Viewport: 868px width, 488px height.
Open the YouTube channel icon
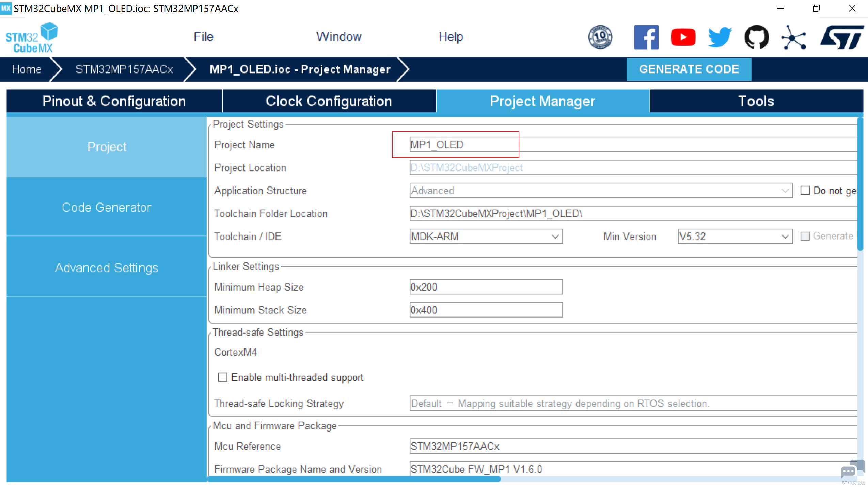pyautogui.click(x=683, y=37)
